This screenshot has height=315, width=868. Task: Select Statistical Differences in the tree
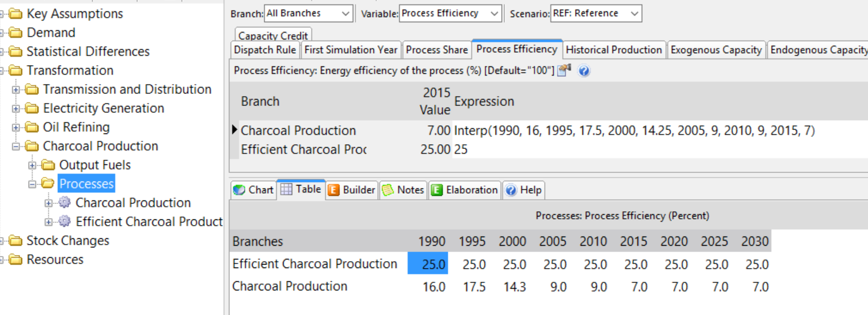(x=88, y=52)
